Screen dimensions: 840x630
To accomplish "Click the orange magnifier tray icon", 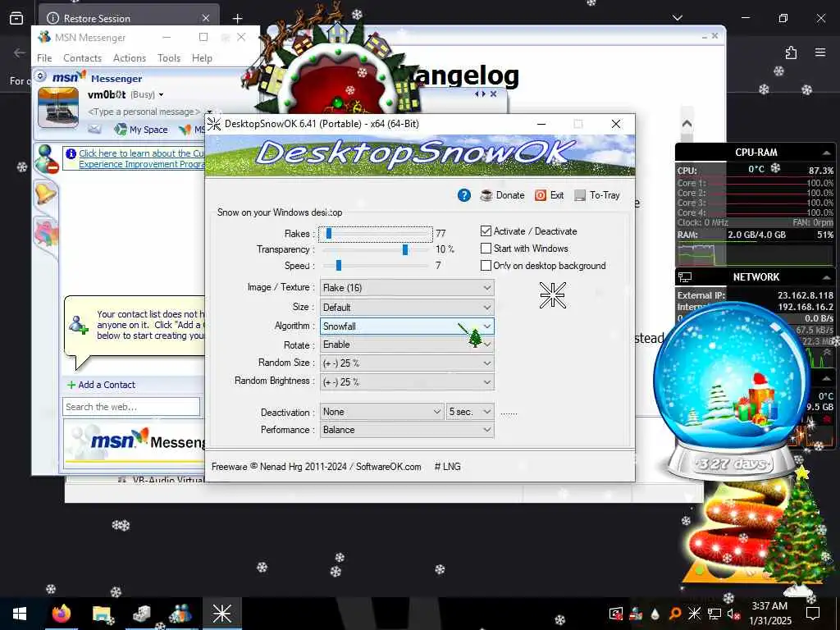I will point(675,614).
